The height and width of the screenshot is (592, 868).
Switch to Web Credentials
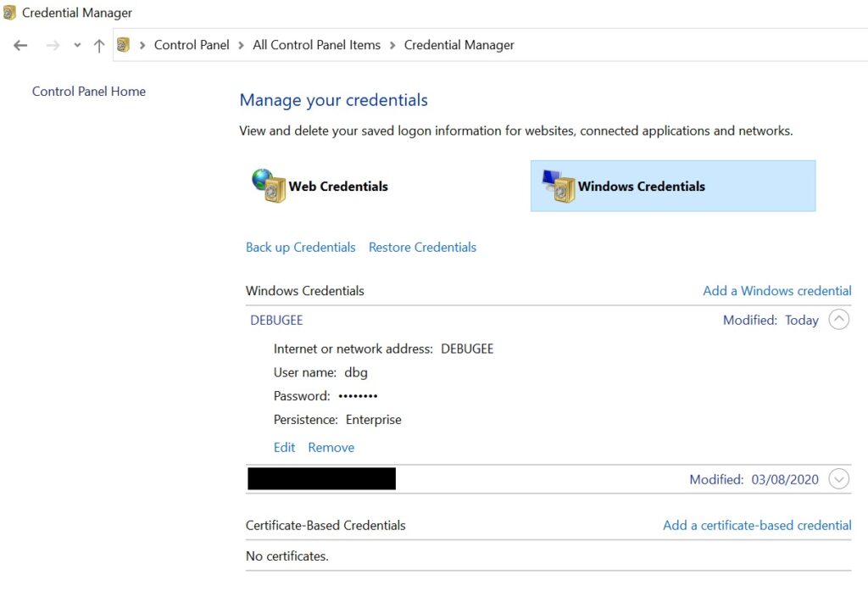tap(338, 187)
